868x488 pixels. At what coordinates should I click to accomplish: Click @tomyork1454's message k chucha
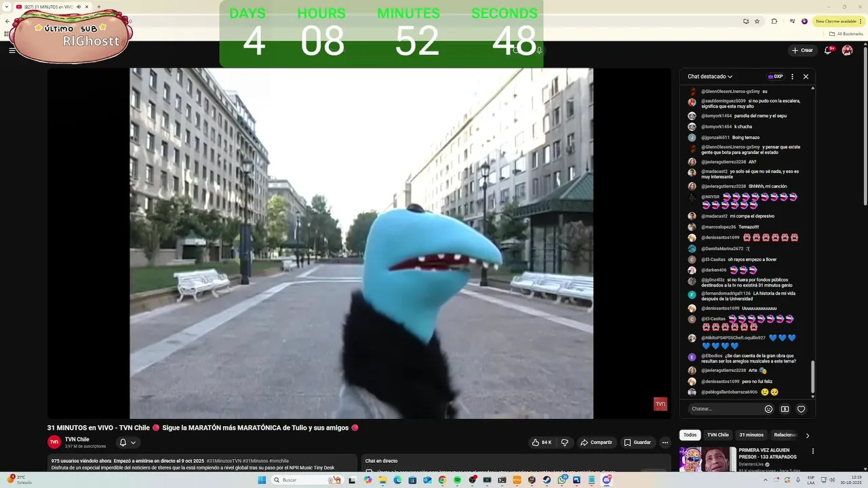[x=743, y=127]
